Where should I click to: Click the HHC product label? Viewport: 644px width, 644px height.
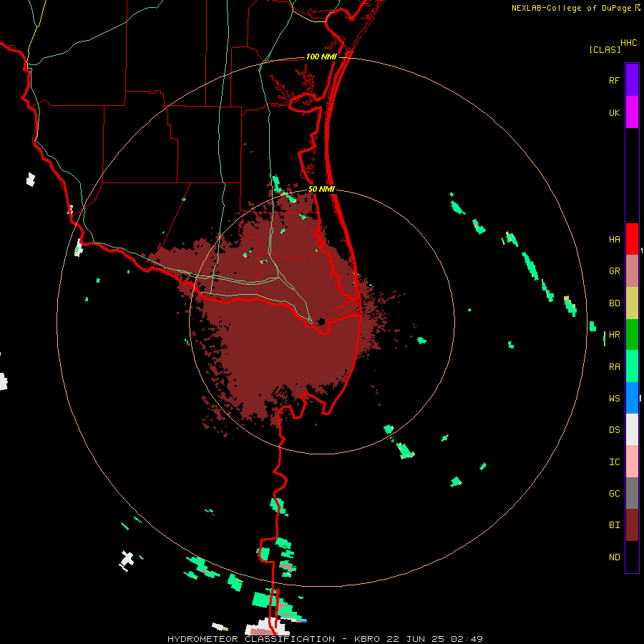(628, 43)
